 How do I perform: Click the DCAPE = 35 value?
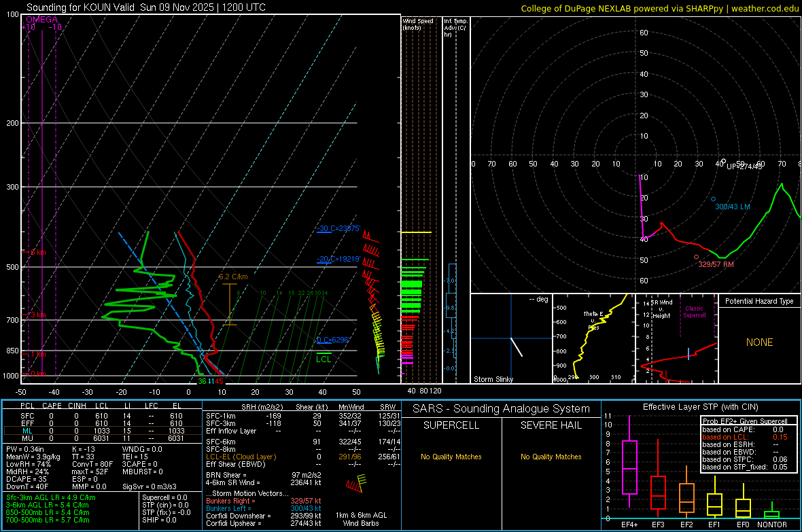27,479
